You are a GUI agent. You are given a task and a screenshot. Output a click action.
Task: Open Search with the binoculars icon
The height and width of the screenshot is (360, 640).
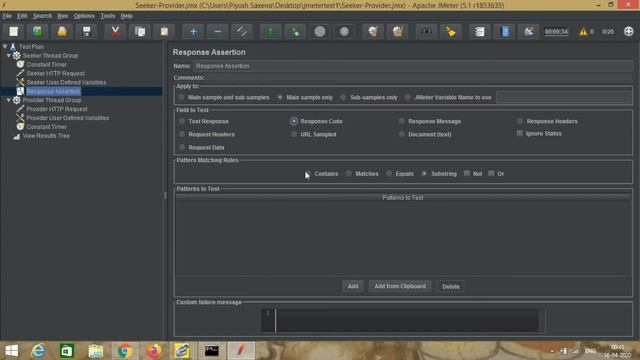pos(426,31)
